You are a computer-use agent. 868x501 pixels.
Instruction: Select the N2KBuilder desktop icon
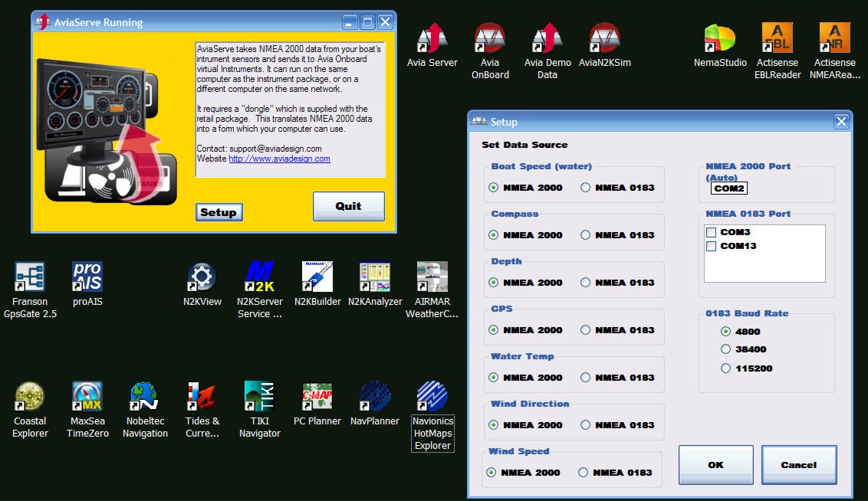[x=317, y=284]
